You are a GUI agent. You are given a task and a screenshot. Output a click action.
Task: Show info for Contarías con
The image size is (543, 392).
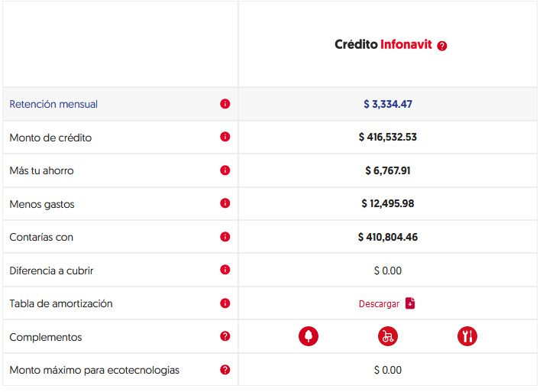point(225,237)
